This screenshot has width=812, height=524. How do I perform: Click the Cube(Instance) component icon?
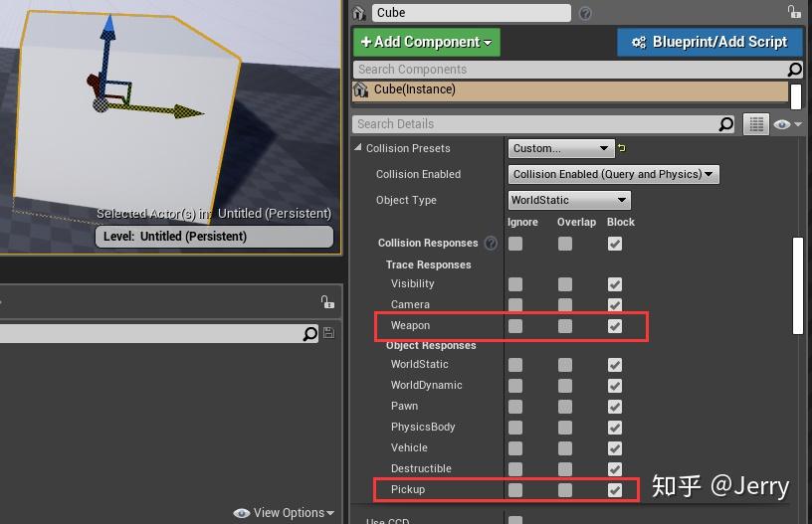point(360,90)
